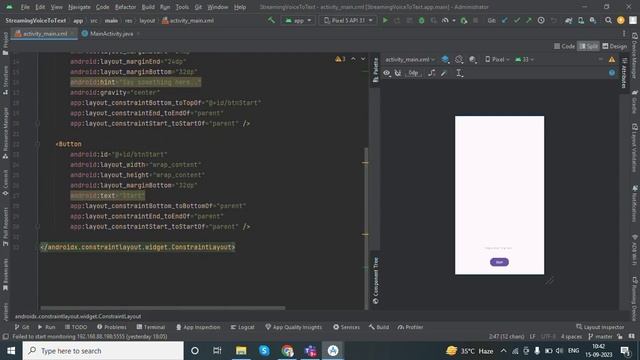640x360 pixels.
Task: Open activity_main.xml layout file dropdown
Action: [410, 60]
